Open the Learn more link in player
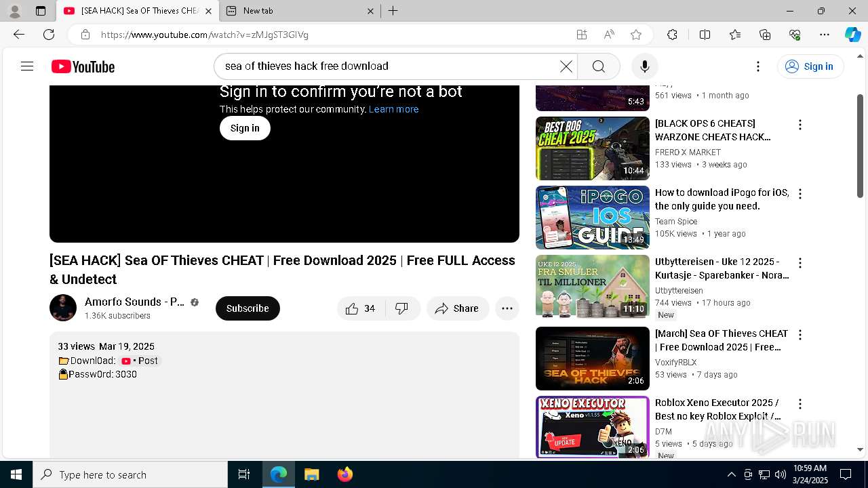The image size is (868, 488). pos(394,109)
